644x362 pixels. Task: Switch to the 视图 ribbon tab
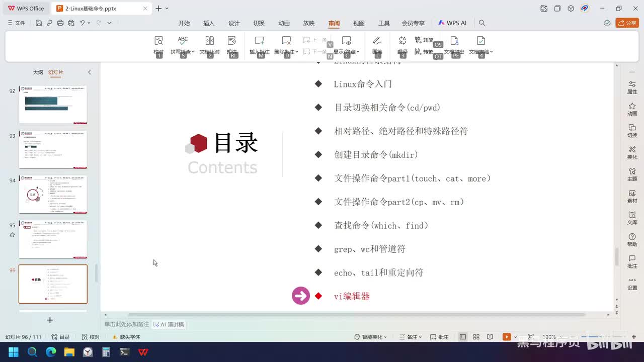pyautogui.click(x=359, y=23)
